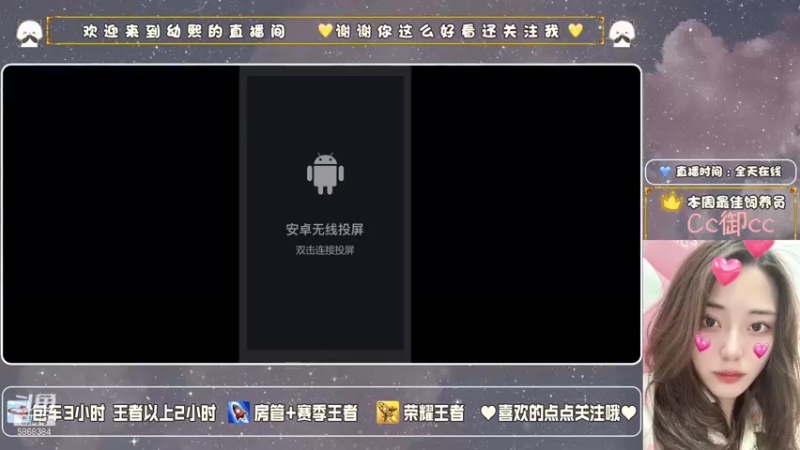Screen dimensions: 800x450
Task: Click the gold crown icon
Action: [x=671, y=202]
